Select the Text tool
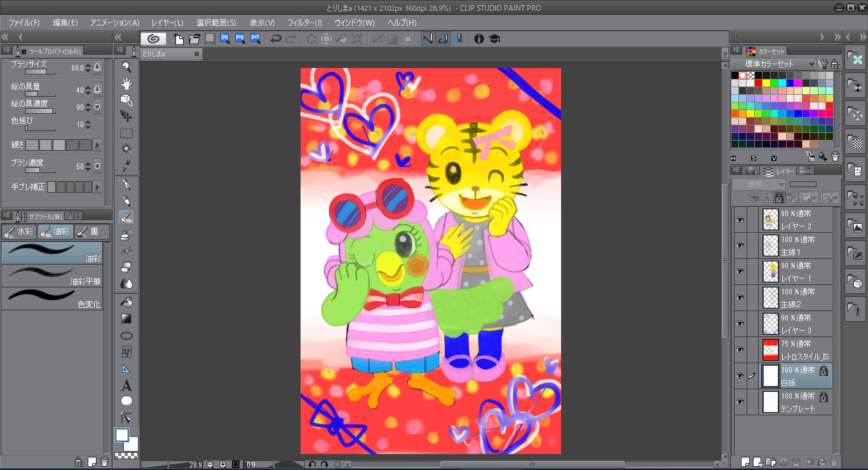 [x=126, y=385]
